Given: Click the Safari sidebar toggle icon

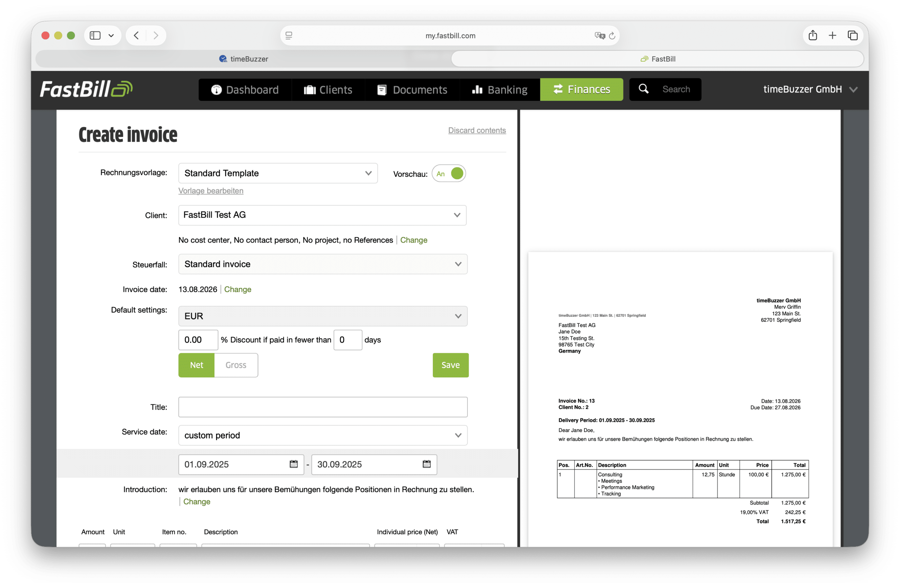Looking at the screenshot, I should [95, 35].
